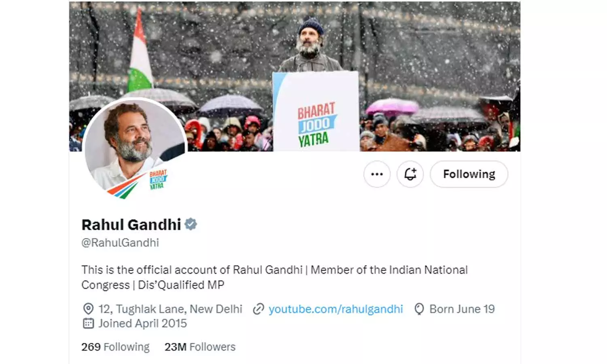This screenshot has width=607, height=364.
Task: Click the 12, Tughlak Lane address
Action: (170, 309)
